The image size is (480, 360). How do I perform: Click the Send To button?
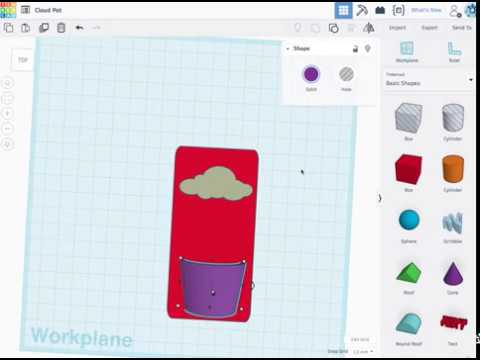tap(462, 28)
